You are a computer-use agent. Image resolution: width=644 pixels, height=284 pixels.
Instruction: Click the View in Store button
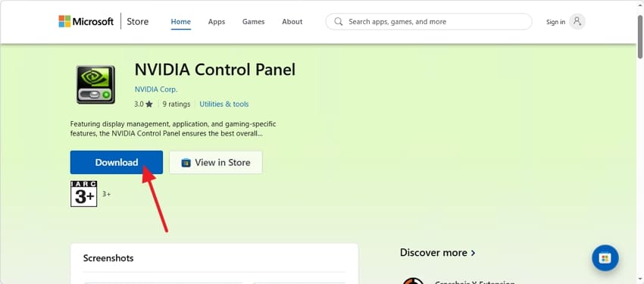pyautogui.click(x=216, y=163)
